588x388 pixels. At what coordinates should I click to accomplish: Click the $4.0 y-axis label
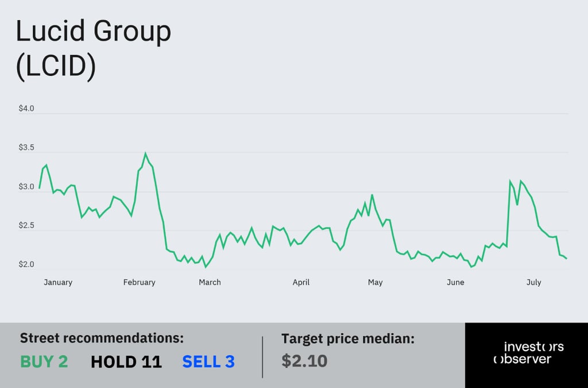[26, 109]
